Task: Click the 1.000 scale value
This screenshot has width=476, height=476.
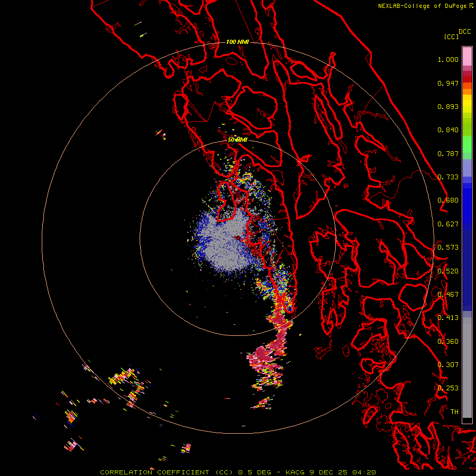Action: (x=448, y=59)
